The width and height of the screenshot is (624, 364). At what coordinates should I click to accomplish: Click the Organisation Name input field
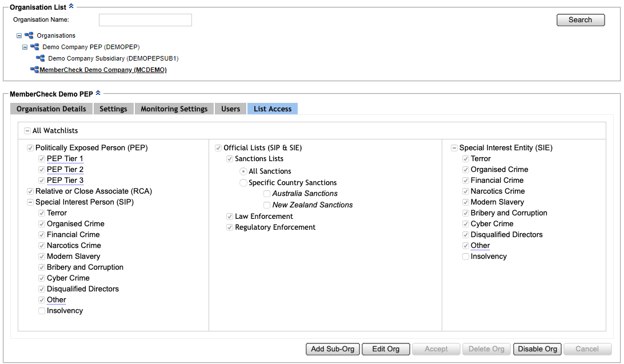(x=145, y=20)
